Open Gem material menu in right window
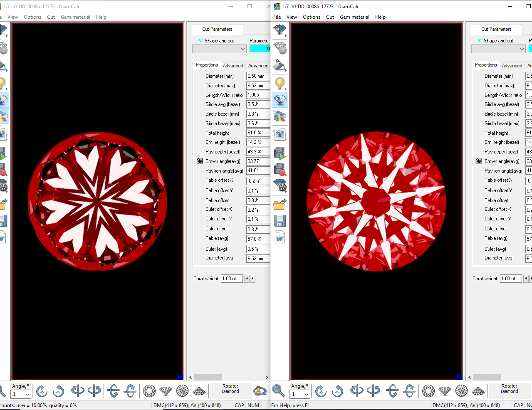This screenshot has width=532, height=410. pyautogui.click(x=354, y=17)
